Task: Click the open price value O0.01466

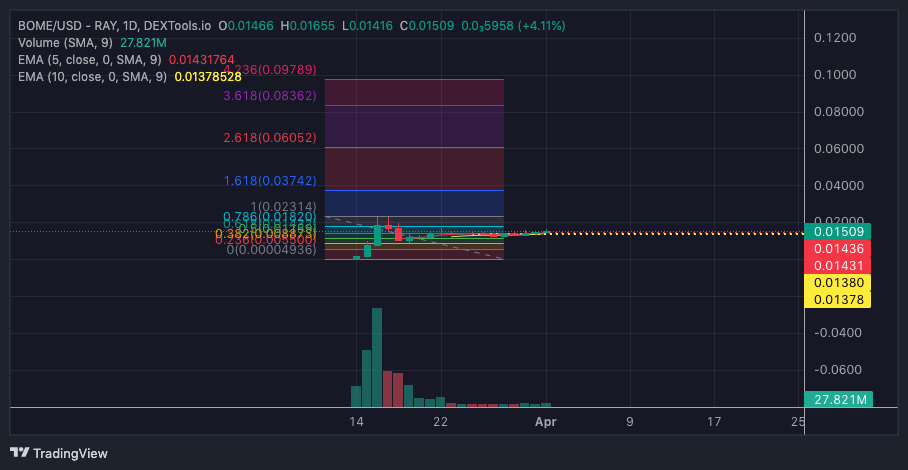Action: point(246,26)
